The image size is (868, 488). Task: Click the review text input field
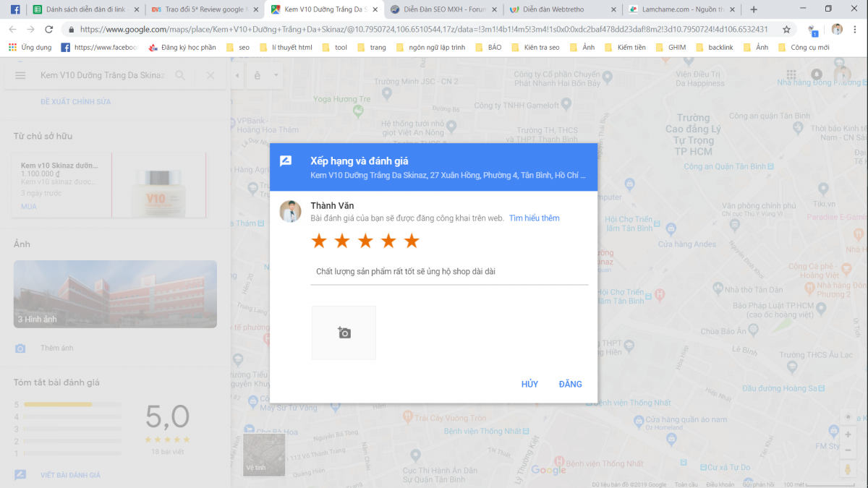[x=448, y=272]
